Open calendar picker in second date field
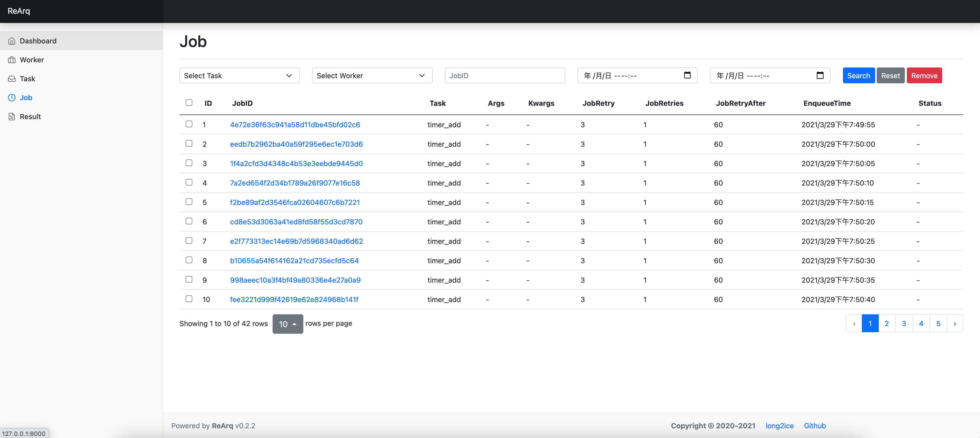Image resolution: width=980 pixels, height=438 pixels. tap(820, 75)
